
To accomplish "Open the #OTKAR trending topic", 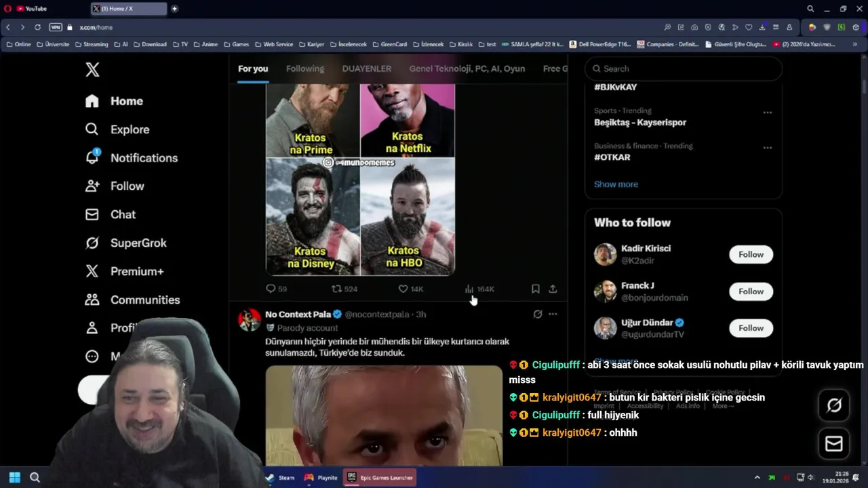I will (x=612, y=157).
